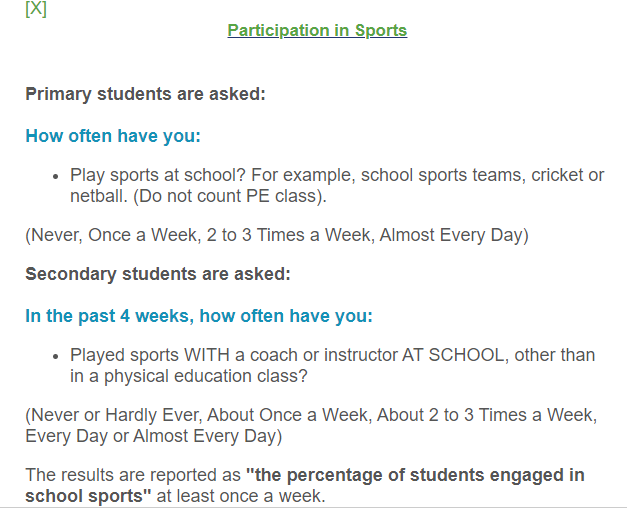Click the 'in a physical education class?' line

point(189,376)
